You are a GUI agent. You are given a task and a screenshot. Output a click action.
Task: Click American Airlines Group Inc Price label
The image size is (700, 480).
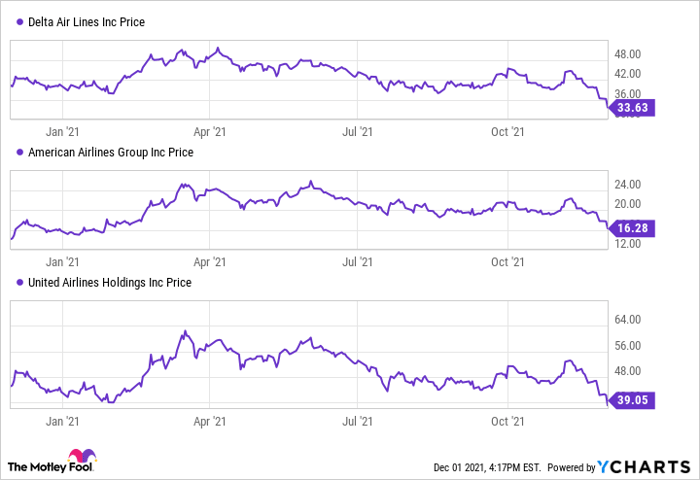111,153
